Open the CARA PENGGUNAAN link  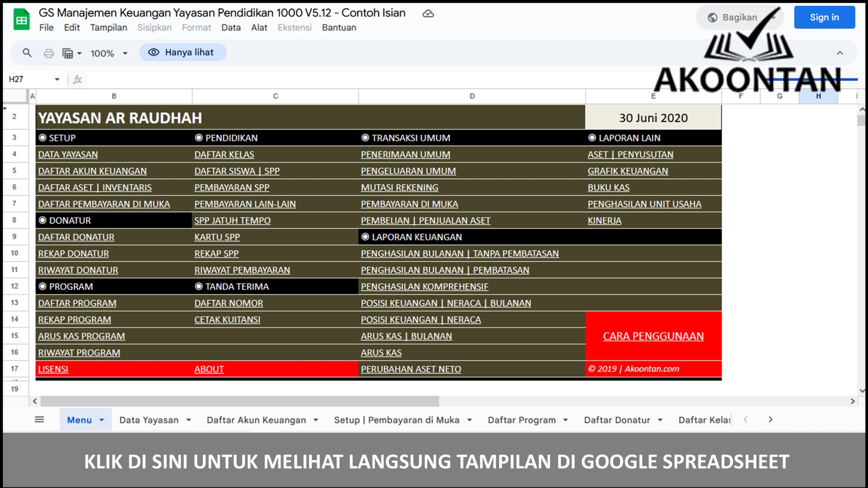tap(653, 336)
